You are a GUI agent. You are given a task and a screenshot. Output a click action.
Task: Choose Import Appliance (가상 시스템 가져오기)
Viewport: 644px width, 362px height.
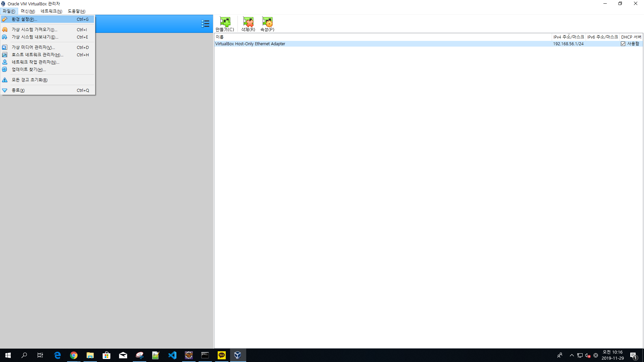click(34, 30)
